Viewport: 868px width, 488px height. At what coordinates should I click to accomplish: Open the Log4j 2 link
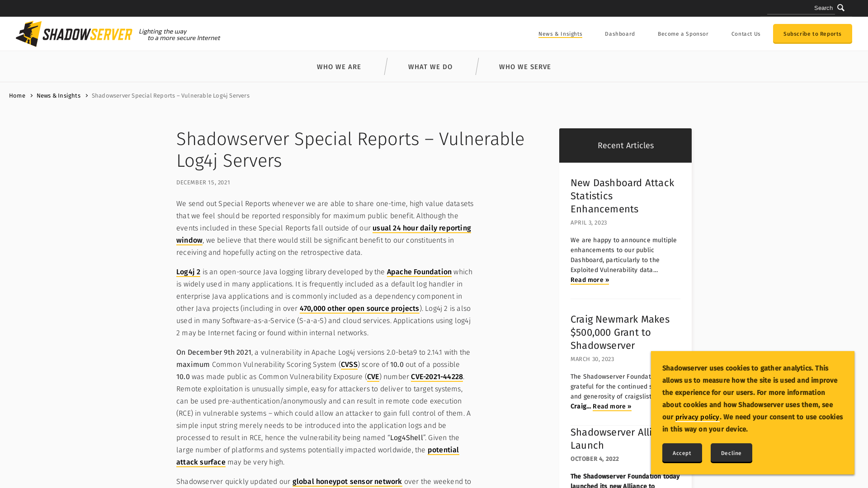(x=188, y=272)
